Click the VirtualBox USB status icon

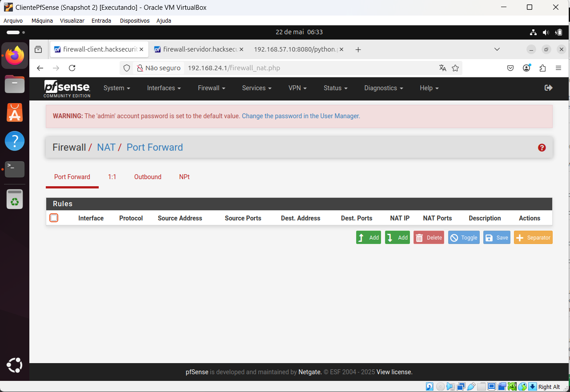471,387
